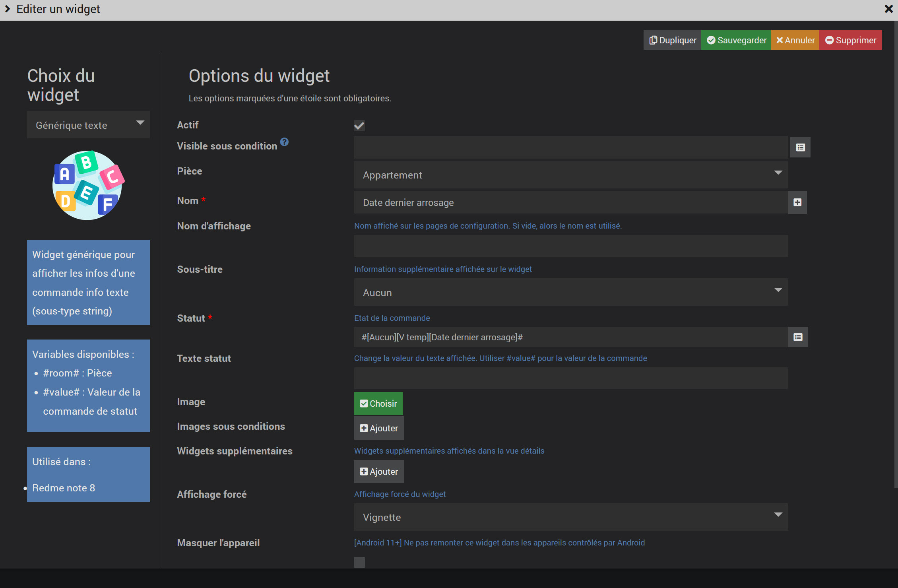Add a supplementary widget with Ajouter
The width and height of the screenshot is (898, 588).
(379, 472)
